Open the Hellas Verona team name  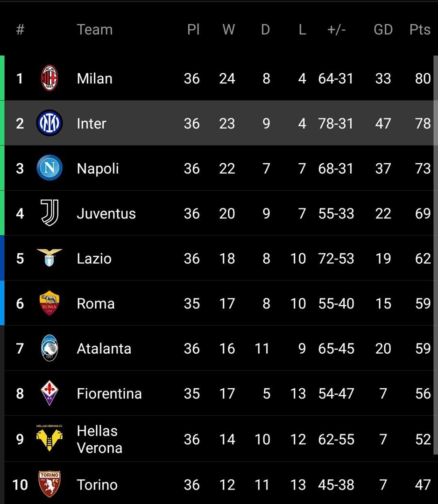99,440
